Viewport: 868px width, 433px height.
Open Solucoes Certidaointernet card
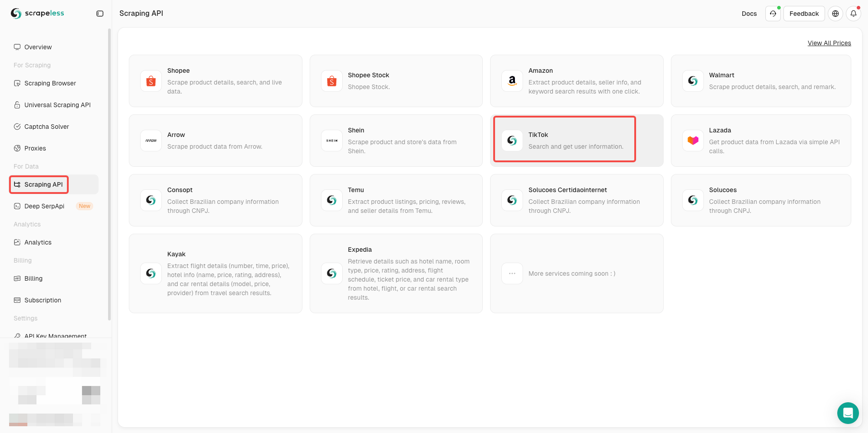click(x=577, y=200)
